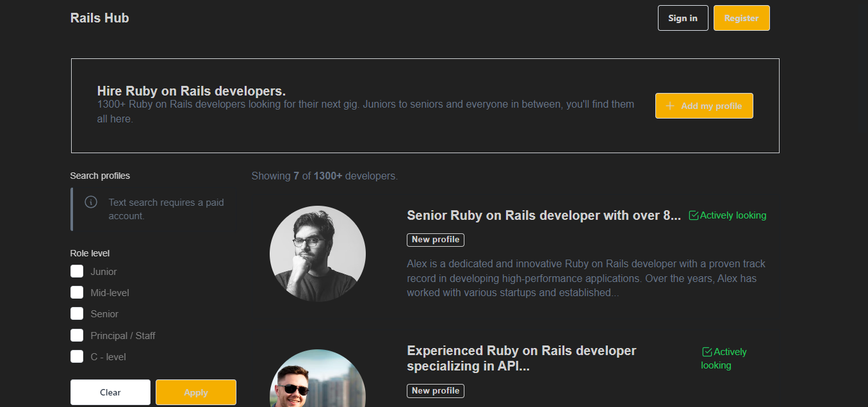
Task: Open Alex's profile photo with glasses and beard
Action: coord(318,254)
